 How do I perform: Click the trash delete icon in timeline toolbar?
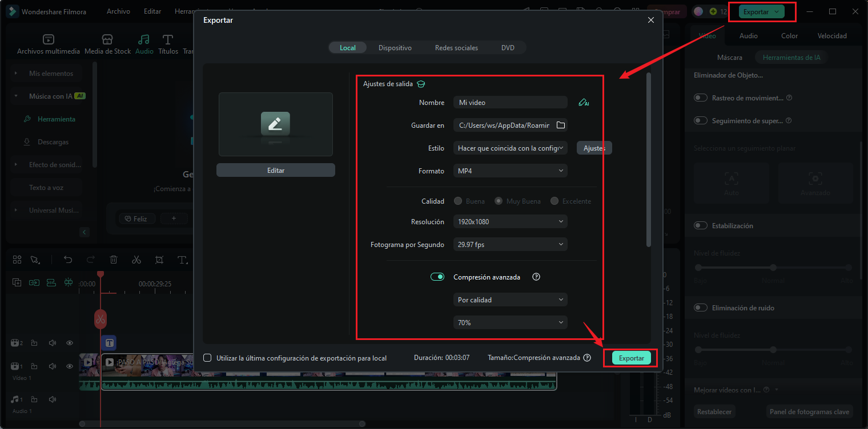114,260
